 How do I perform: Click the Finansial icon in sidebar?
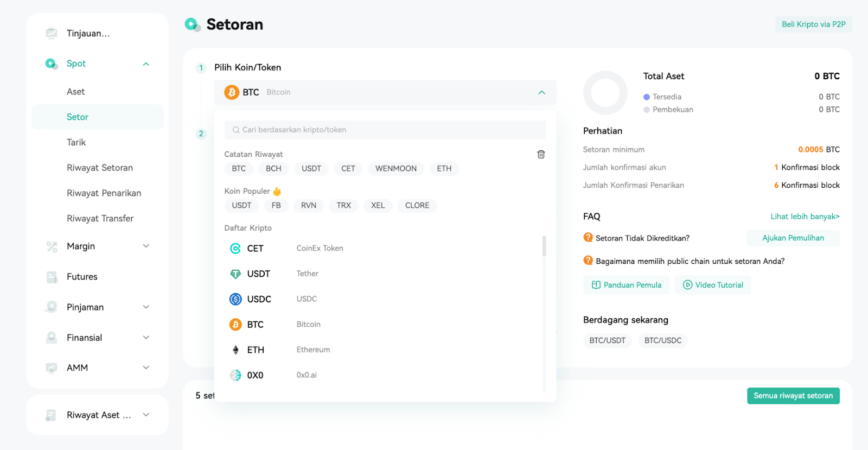[x=52, y=338]
